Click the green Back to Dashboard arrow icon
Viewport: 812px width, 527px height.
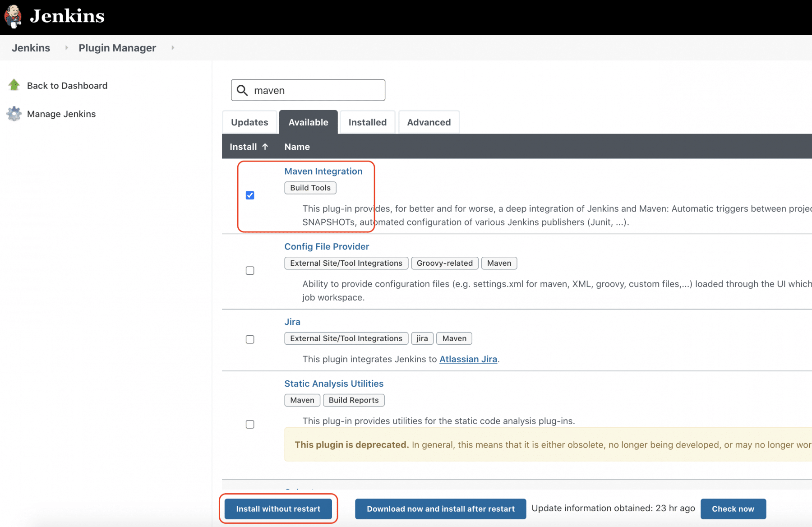click(x=14, y=85)
